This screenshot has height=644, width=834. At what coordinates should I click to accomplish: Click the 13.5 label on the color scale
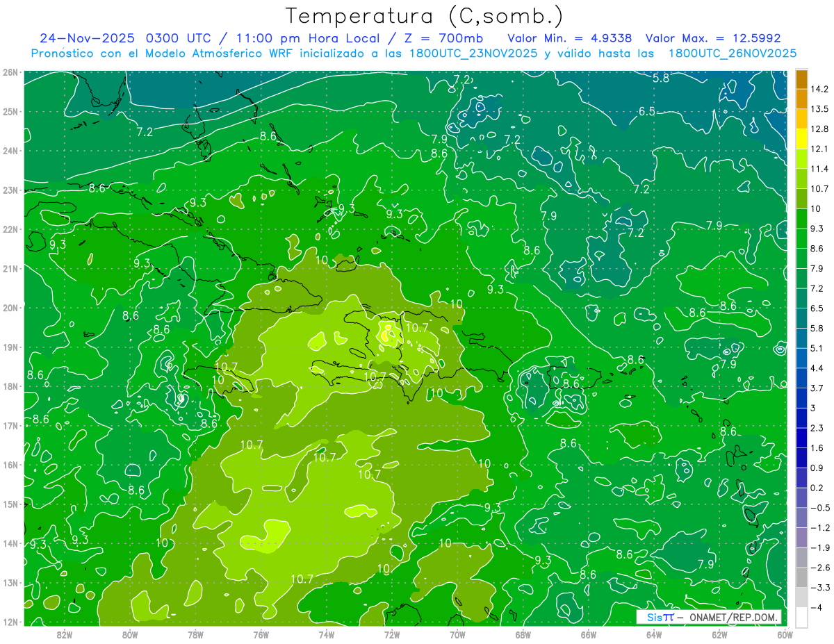820,109
